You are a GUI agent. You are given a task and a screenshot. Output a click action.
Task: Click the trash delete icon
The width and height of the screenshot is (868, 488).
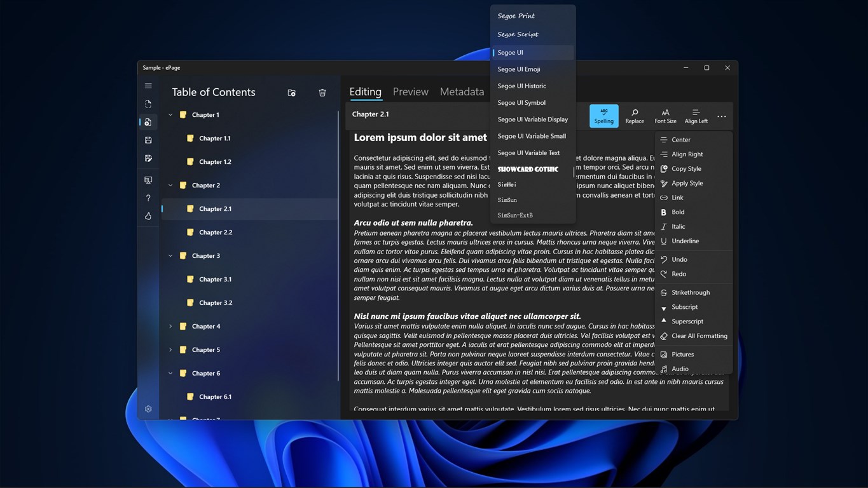(x=322, y=93)
